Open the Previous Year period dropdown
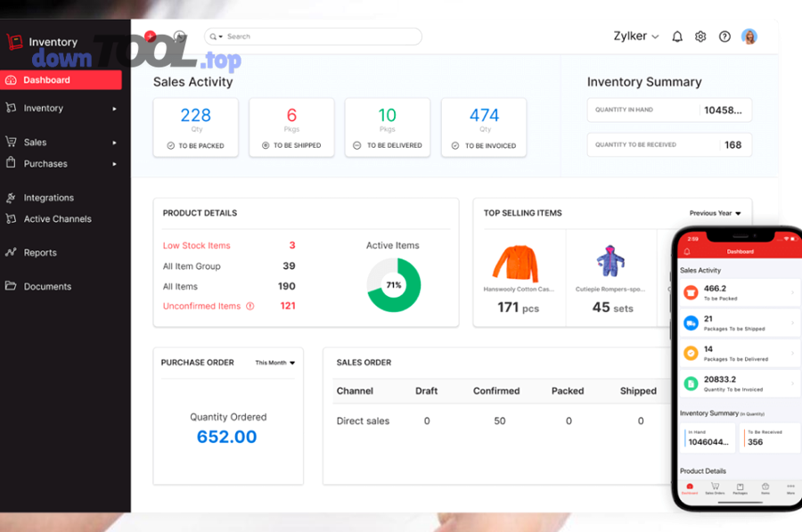 pyautogui.click(x=715, y=213)
